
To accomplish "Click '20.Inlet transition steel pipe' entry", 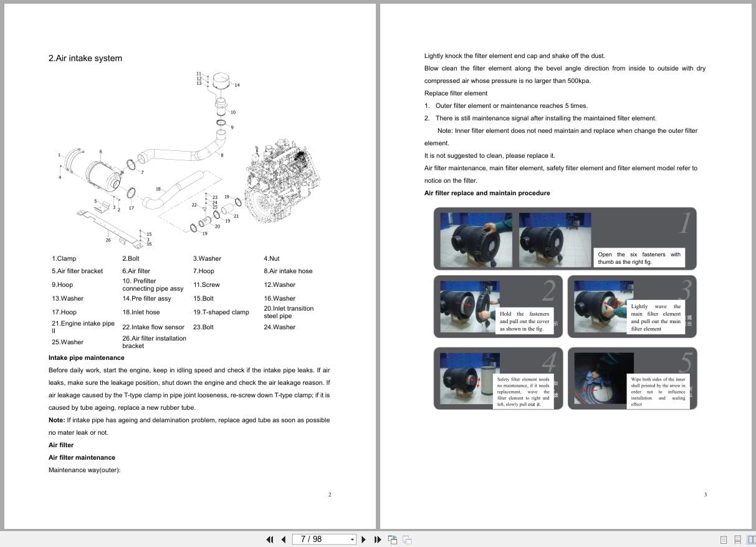I will tap(289, 312).
